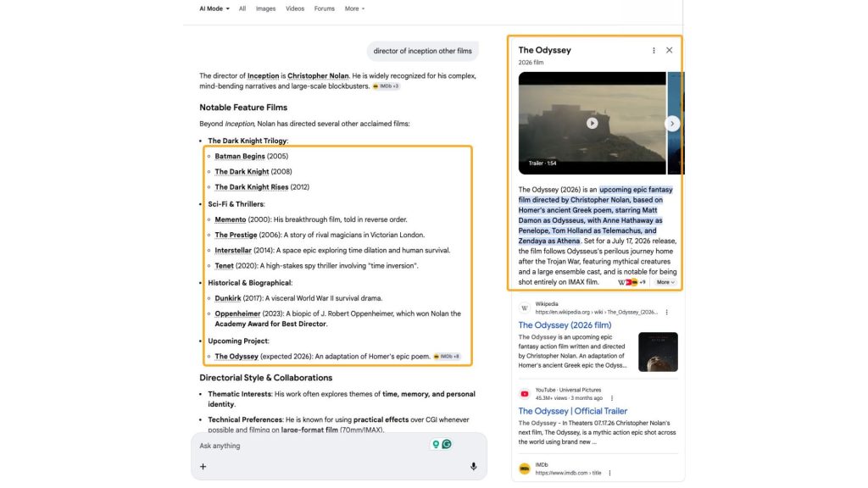
Task: Click the YouTube favicon icon
Action: click(x=524, y=394)
